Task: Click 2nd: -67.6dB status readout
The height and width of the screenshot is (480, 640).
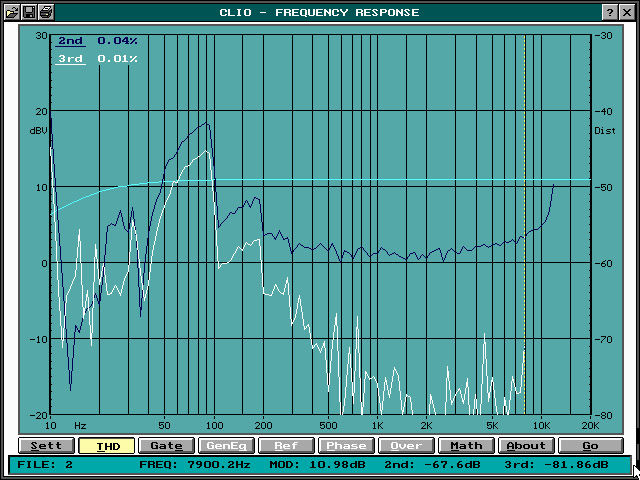Action: coord(433,465)
